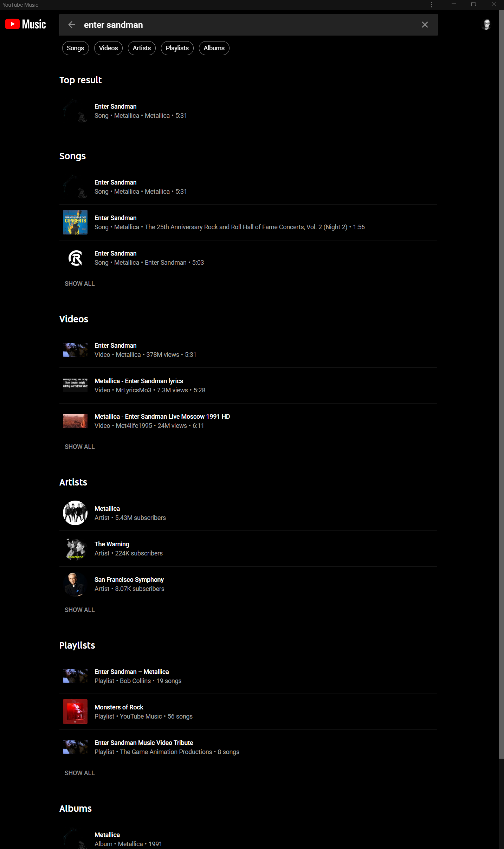The image size is (504, 849).
Task: Click the search field containing enter sandman
Action: coord(248,25)
